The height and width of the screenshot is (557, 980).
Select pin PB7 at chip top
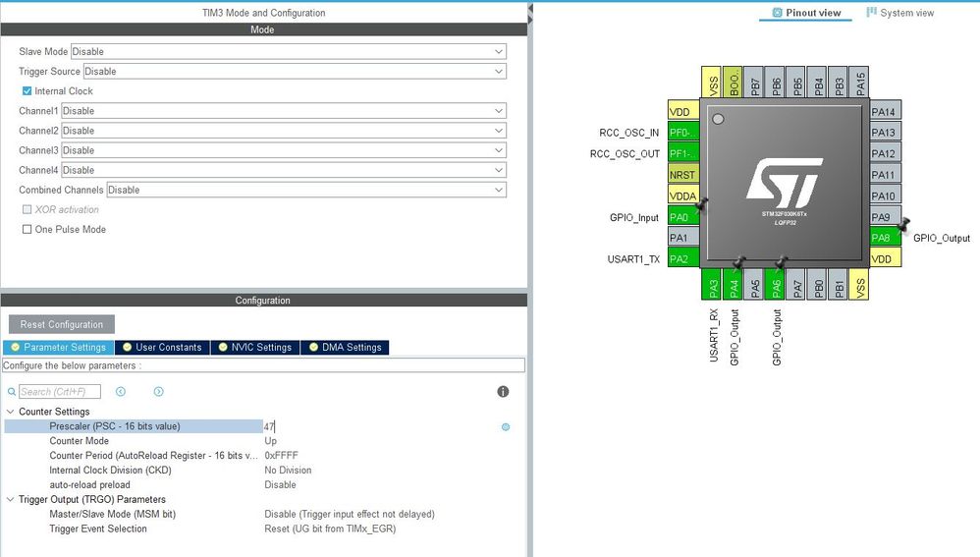coord(754,82)
